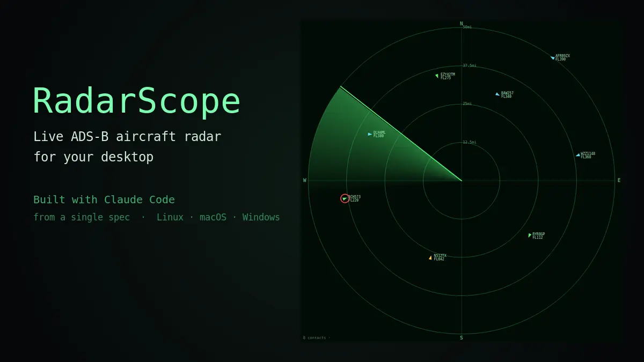Click the FL042 altitude readout
The height and width of the screenshot is (362, 644).
pyautogui.click(x=439, y=260)
